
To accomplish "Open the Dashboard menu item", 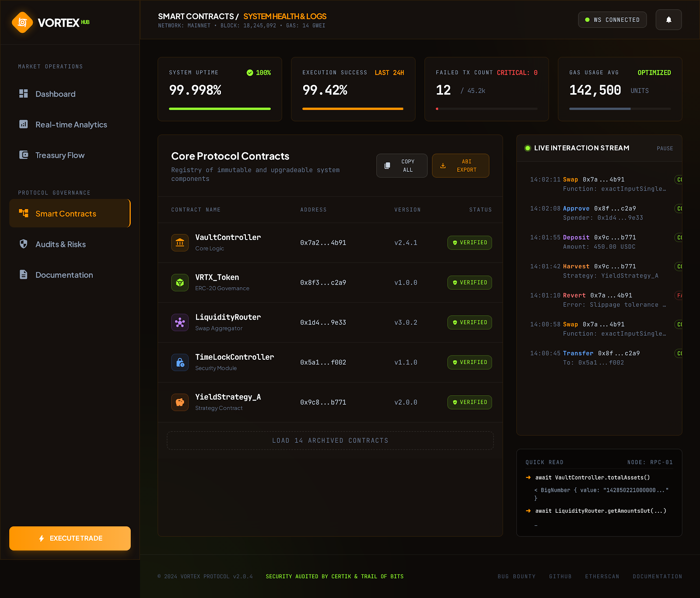I will [56, 94].
